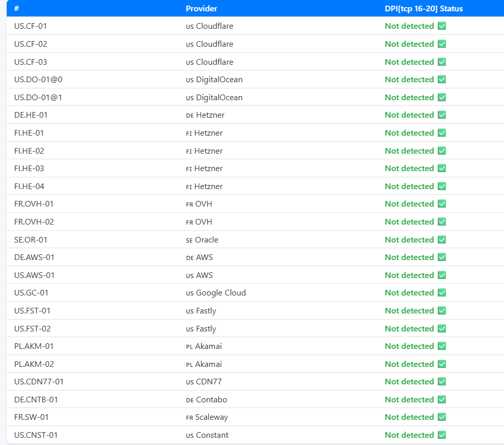Click 'Not detected' text in PL.AKM-02 row
This screenshot has width=504, height=445.
click(x=409, y=364)
